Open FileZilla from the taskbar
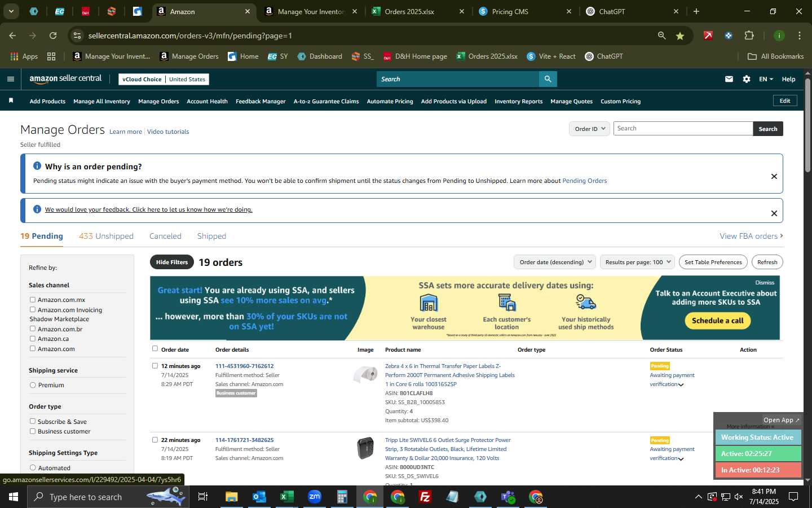The height and width of the screenshot is (508, 812). coord(425,497)
